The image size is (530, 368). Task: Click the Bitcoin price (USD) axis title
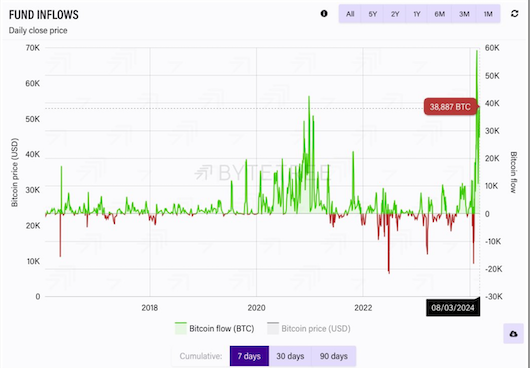(x=14, y=172)
